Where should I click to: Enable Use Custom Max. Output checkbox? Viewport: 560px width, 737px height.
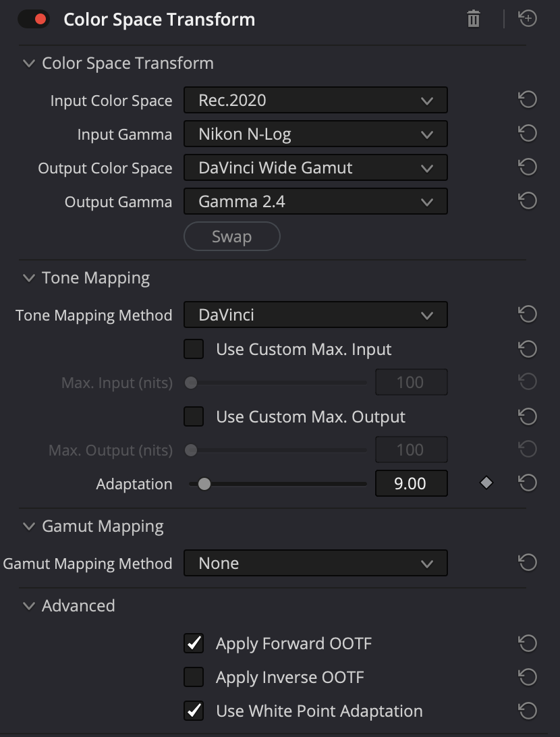[194, 416]
